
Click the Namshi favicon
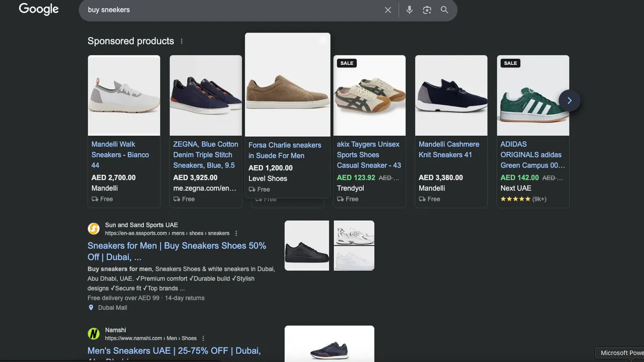(x=93, y=334)
